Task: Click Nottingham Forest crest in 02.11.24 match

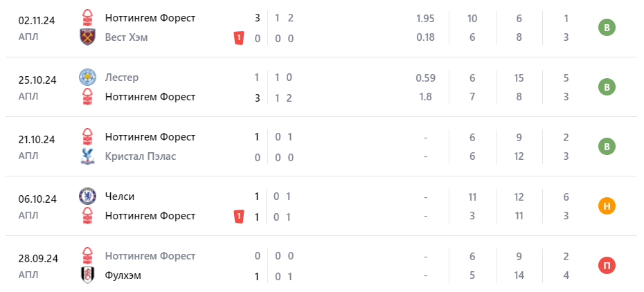Action: (87, 18)
